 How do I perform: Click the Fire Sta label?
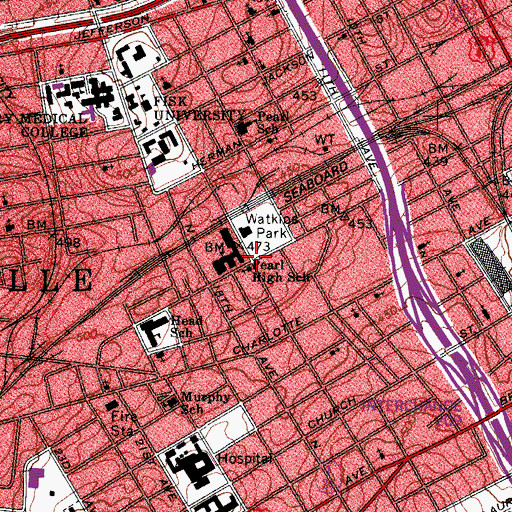click(x=123, y=423)
